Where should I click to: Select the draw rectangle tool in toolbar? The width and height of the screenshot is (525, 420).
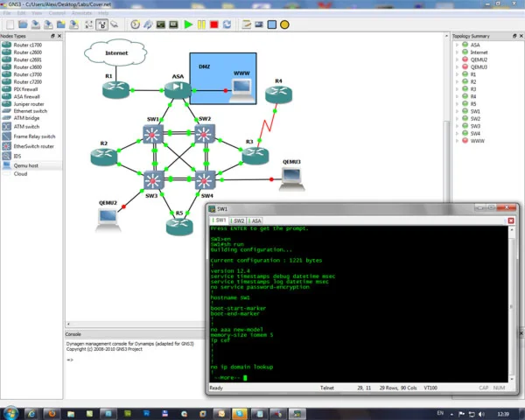tap(270, 24)
